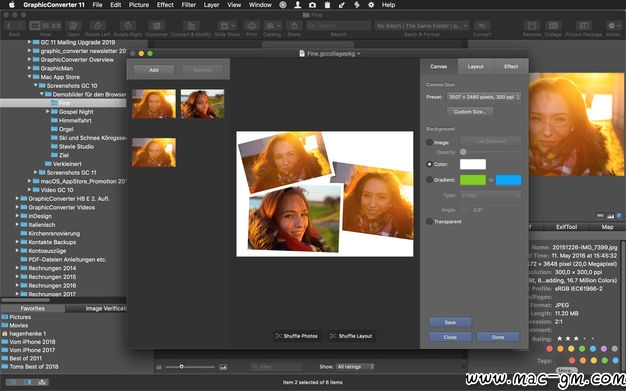The image size is (626, 391).
Task: Open the white background Color swatch
Action: 473,164
